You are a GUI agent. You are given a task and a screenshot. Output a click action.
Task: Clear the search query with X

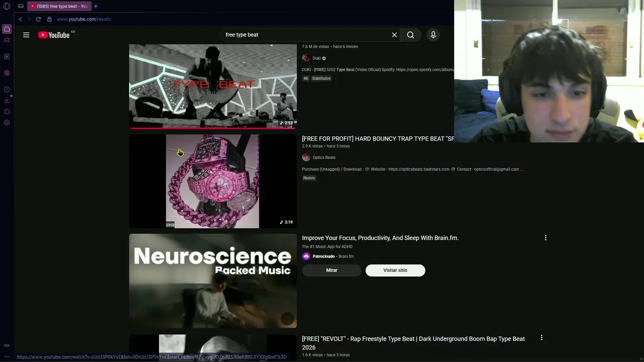(394, 35)
